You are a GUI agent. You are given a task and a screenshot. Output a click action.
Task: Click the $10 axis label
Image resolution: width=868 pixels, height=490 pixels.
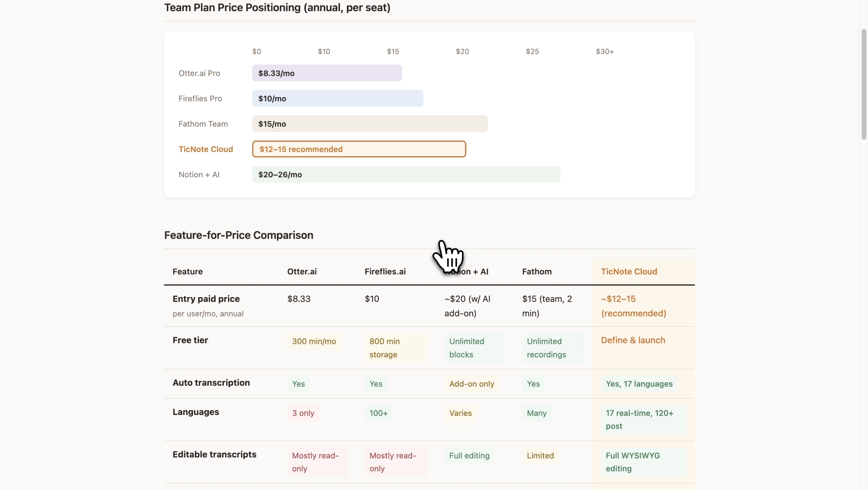(x=324, y=51)
